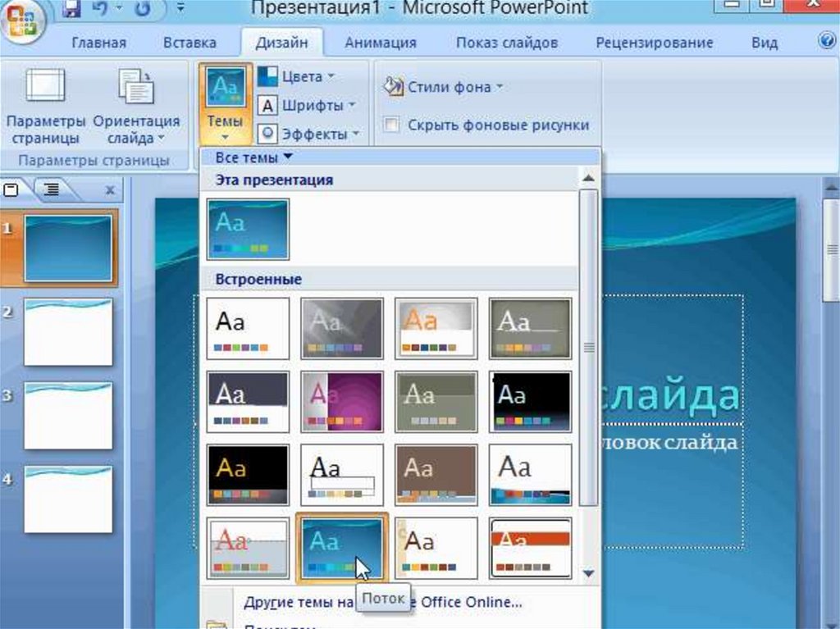Open the Цвета theme colors dropdown

point(295,76)
